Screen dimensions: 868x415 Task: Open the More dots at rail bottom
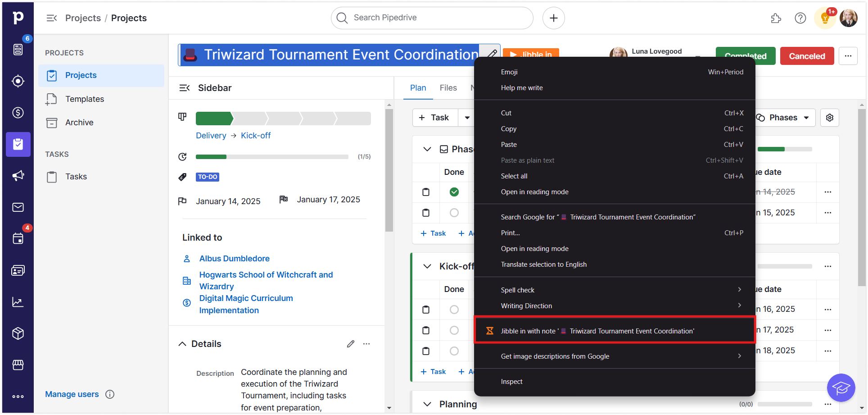tap(18, 397)
